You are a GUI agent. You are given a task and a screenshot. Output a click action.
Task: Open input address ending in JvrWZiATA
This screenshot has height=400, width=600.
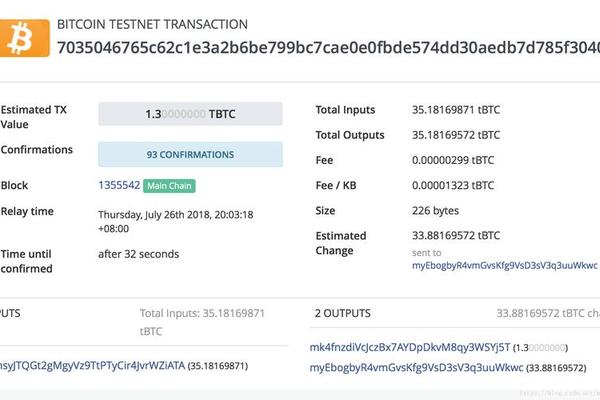click(x=92, y=366)
